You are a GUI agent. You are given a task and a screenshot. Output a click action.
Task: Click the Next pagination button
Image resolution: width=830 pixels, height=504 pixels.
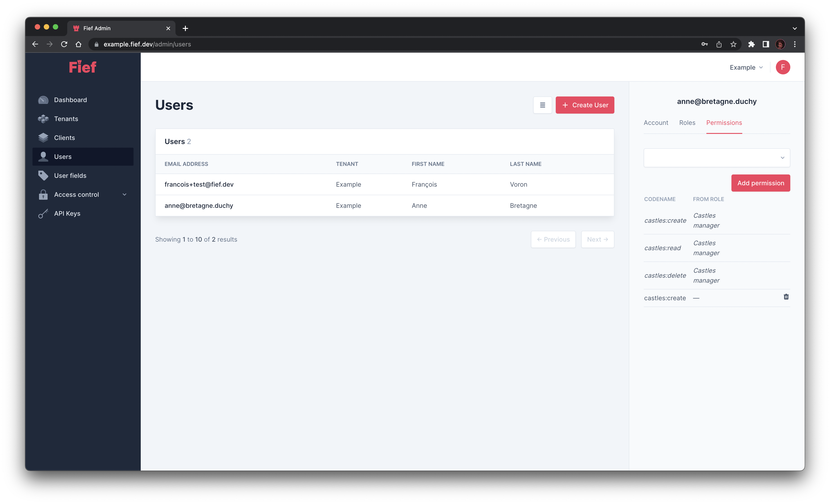[x=597, y=239]
